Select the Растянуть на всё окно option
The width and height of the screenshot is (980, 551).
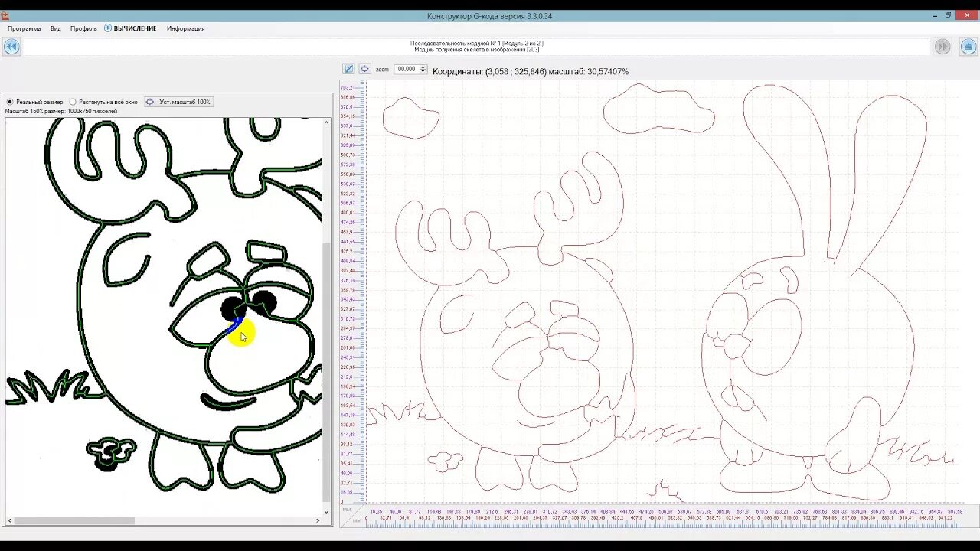(x=103, y=102)
